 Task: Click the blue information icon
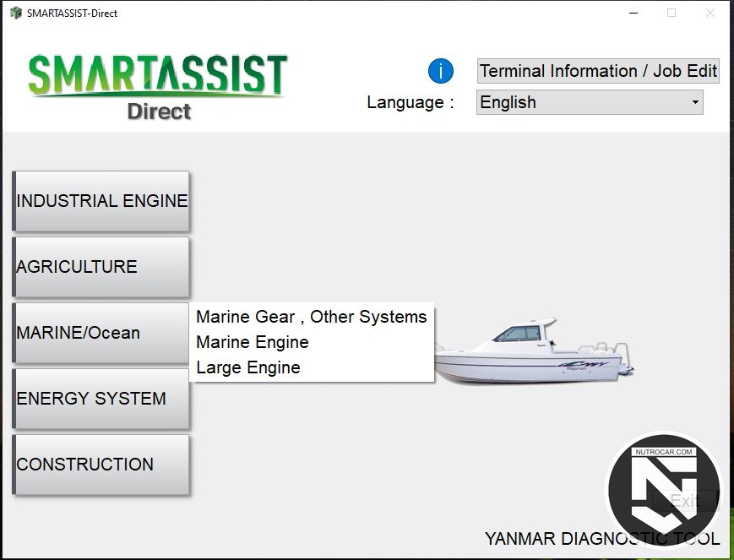(441, 72)
